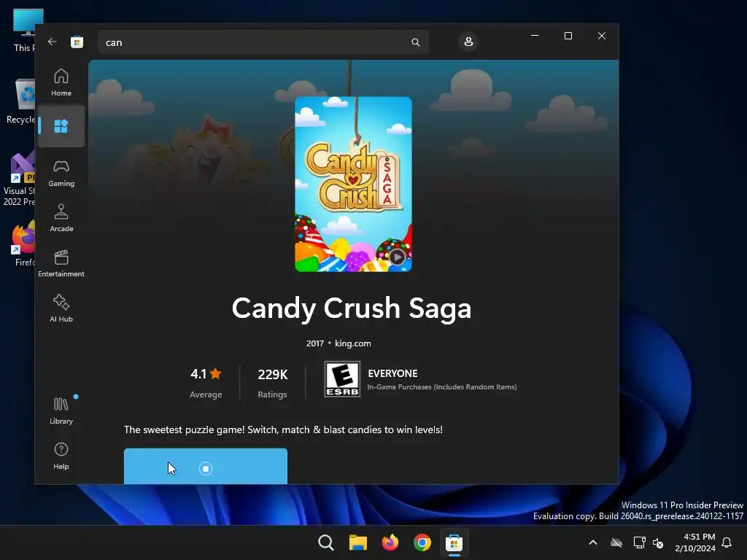Open the Library section
Screen dimensions: 747x560
[61, 411]
